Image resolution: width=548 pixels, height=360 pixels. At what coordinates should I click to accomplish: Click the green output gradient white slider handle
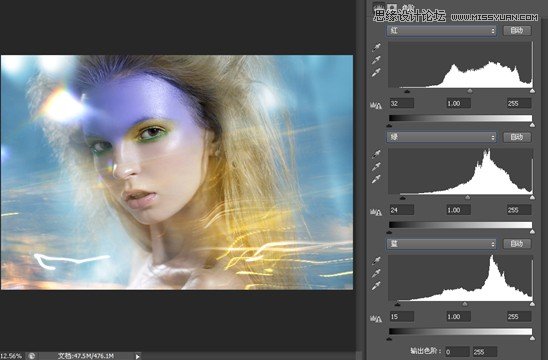point(532,231)
